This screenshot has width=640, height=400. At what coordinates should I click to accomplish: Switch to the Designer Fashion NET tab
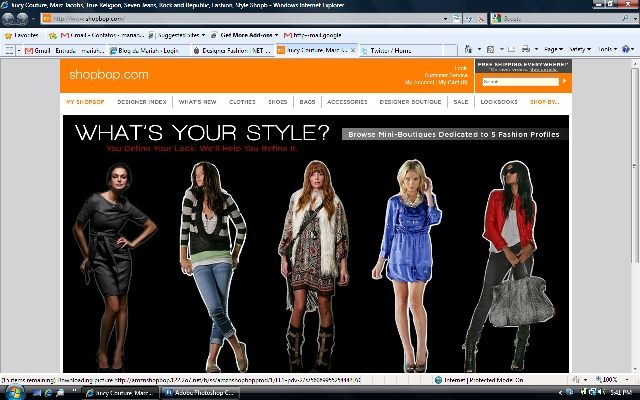(x=233, y=50)
